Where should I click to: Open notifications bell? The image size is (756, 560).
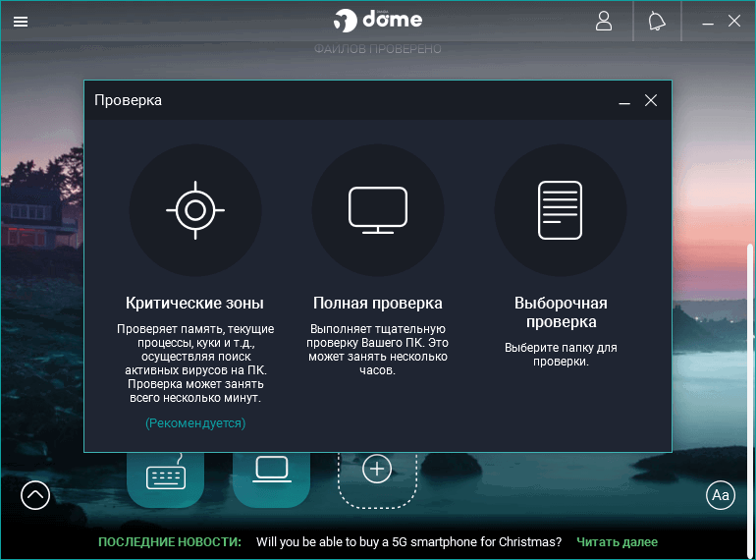click(656, 22)
